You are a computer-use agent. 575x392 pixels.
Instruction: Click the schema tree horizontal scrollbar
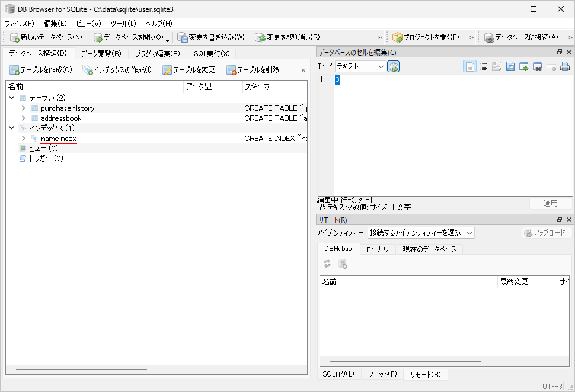(81, 369)
